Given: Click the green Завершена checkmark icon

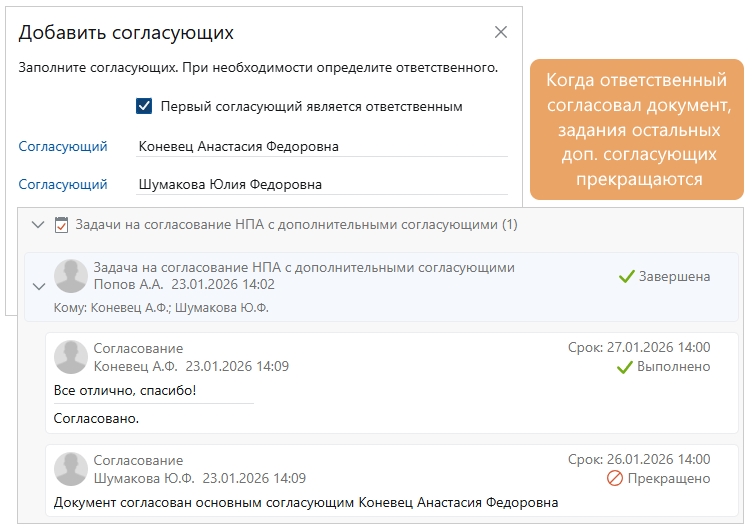Looking at the screenshot, I should coord(627,276).
